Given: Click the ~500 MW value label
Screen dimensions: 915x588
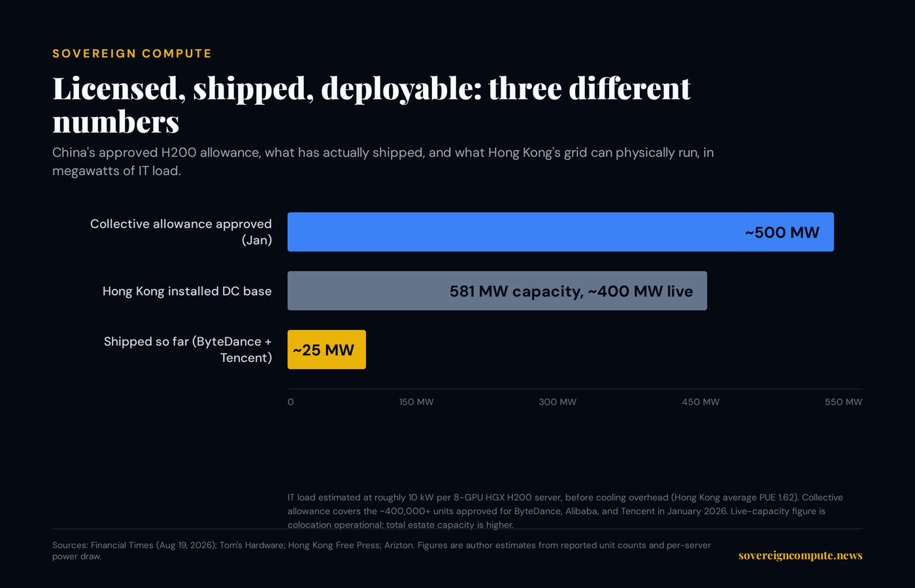Looking at the screenshot, I should pyautogui.click(x=782, y=233).
